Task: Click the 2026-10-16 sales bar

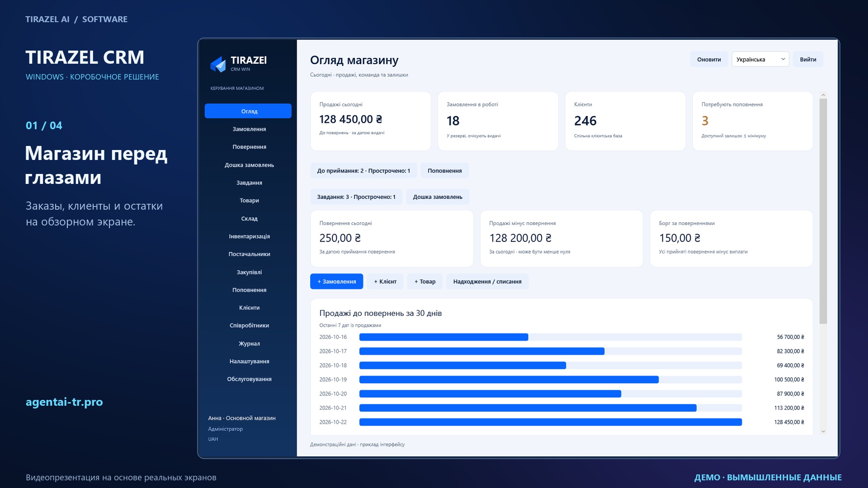Action: tap(443, 337)
